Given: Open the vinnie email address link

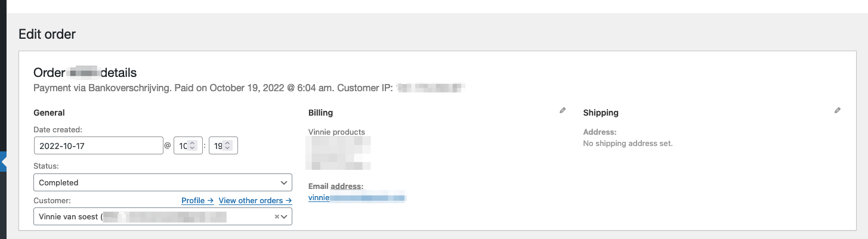Looking at the screenshot, I should tap(357, 197).
